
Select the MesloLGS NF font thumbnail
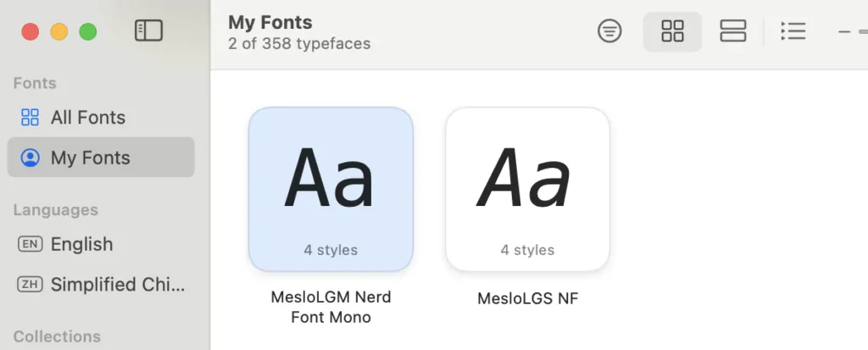(x=527, y=189)
